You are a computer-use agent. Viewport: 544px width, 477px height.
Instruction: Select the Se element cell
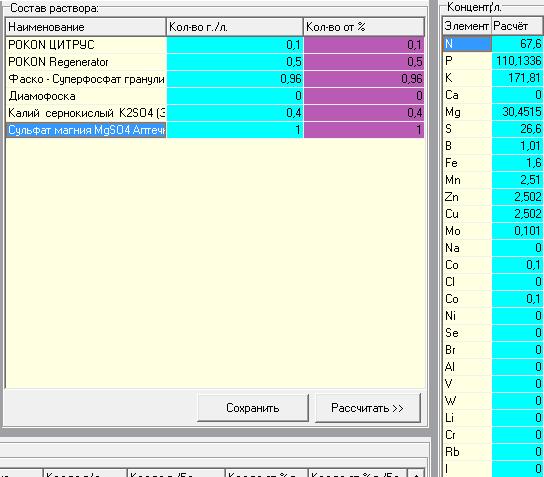pos(467,333)
